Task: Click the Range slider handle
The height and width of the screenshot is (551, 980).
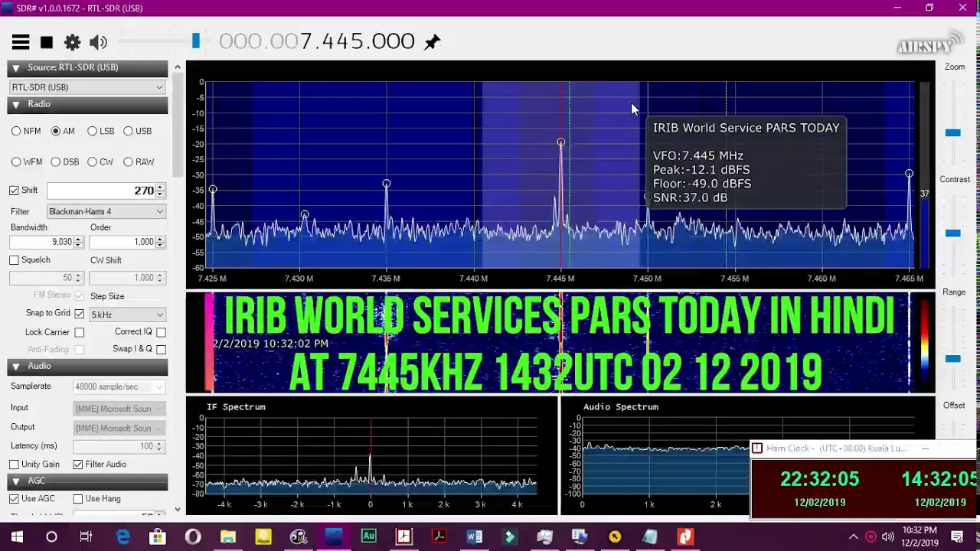Action: [x=952, y=358]
